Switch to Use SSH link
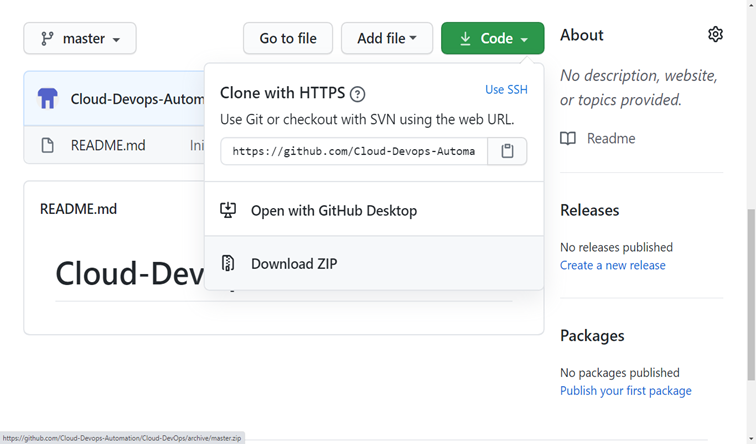This screenshot has height=444, width=756. coord(506,90)
